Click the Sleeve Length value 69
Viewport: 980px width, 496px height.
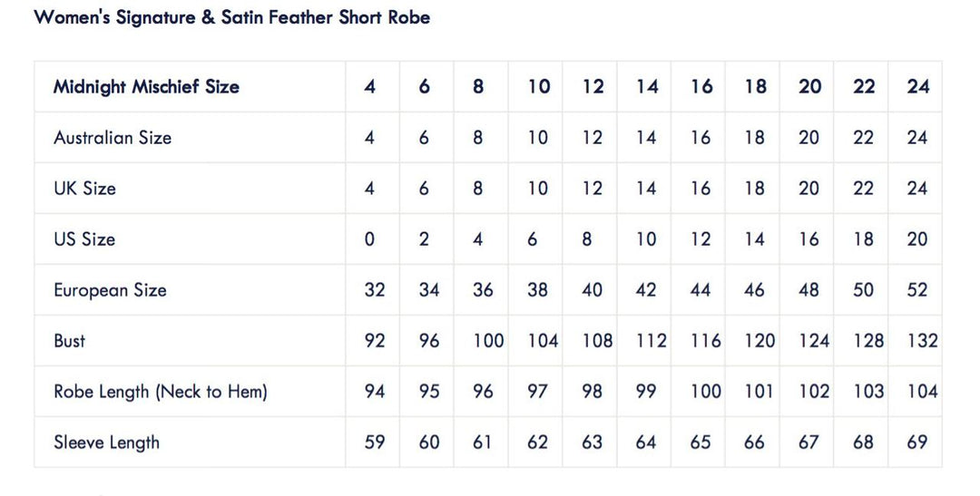coord(917,443)
